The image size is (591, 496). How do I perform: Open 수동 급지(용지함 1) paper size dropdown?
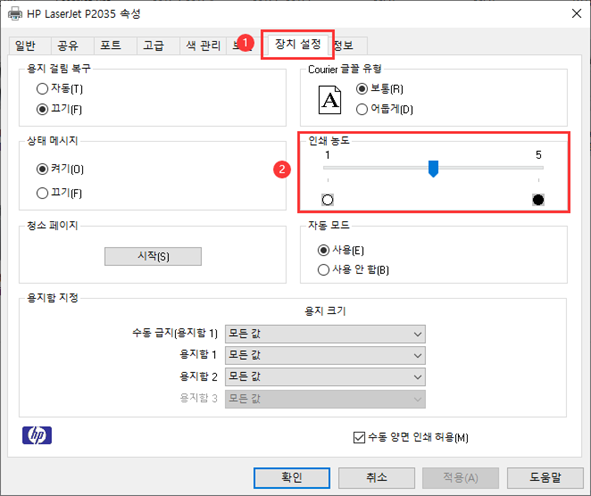point(325,334)
